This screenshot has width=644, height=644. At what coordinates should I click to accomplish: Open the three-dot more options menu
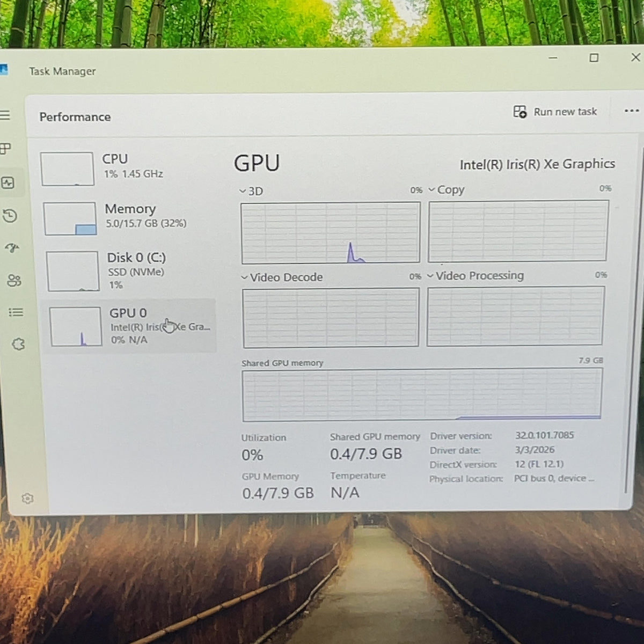point(632,111)
